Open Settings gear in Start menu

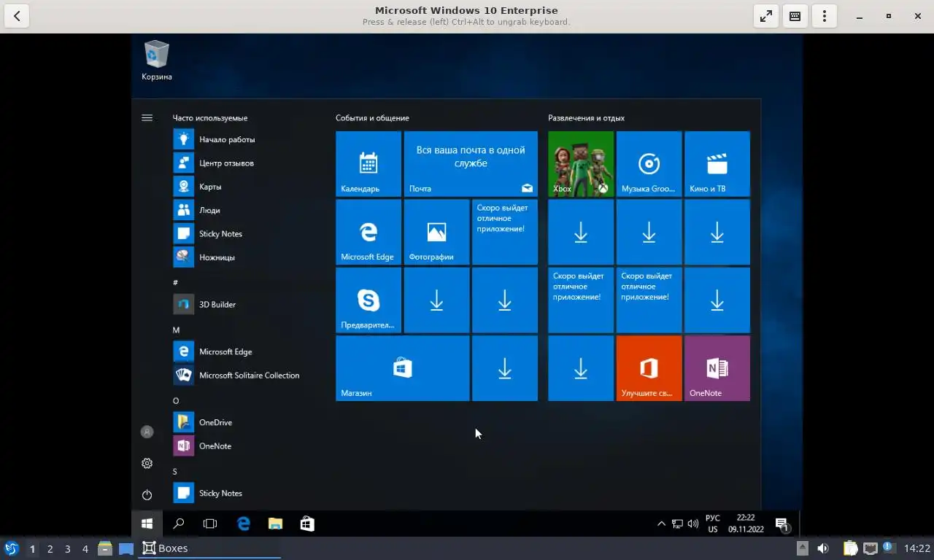(147, 463)
